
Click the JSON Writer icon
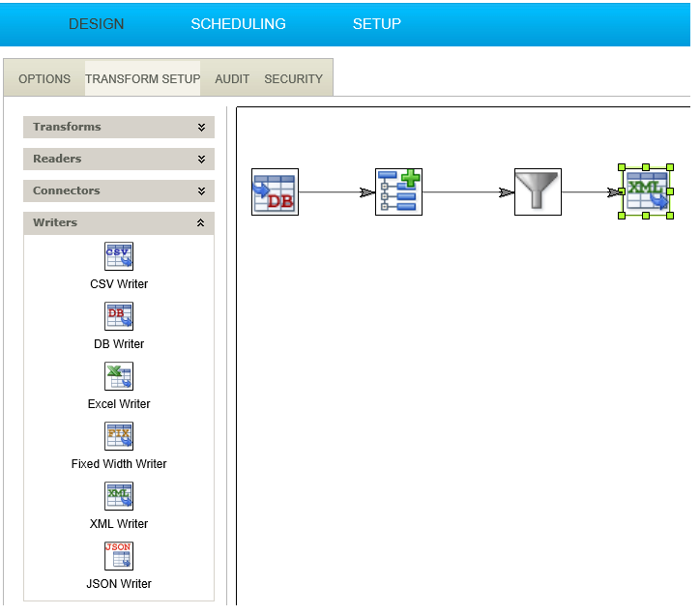click(x=119, y=556)
